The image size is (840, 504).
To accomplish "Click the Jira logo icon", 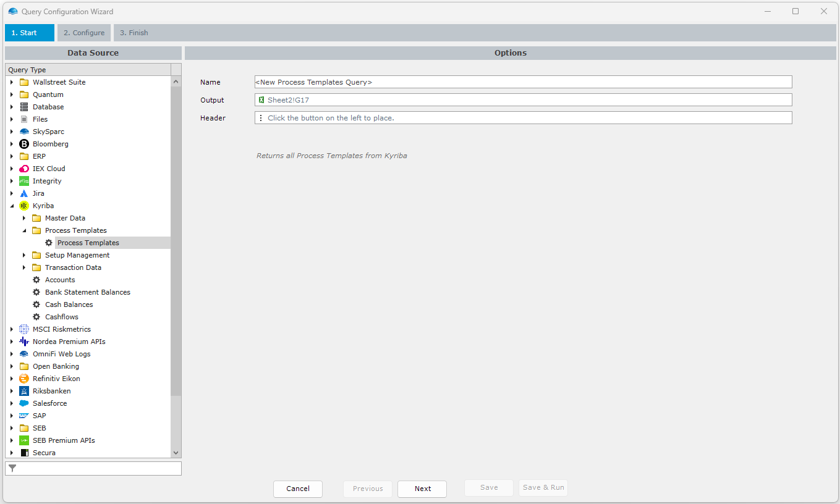I will coord(24,193).
